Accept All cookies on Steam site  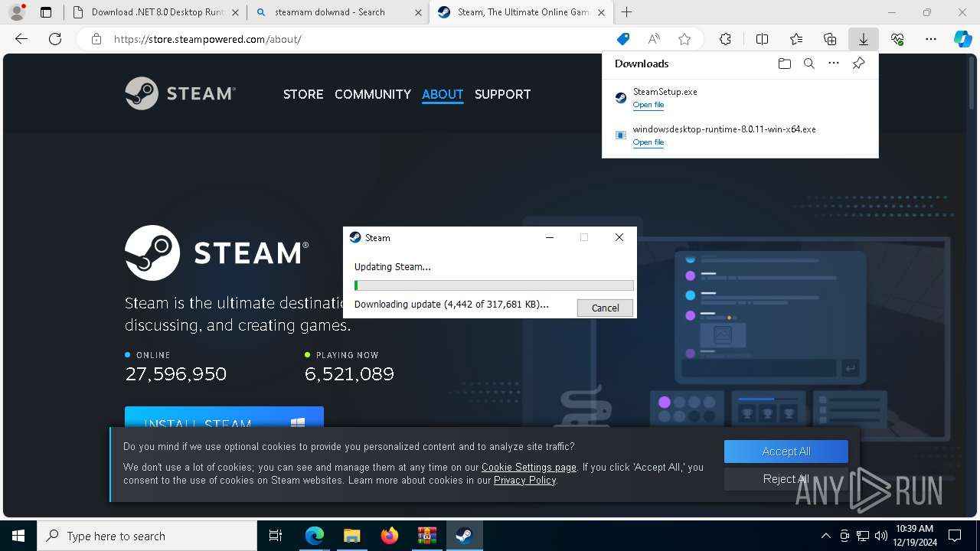[786, 452]
